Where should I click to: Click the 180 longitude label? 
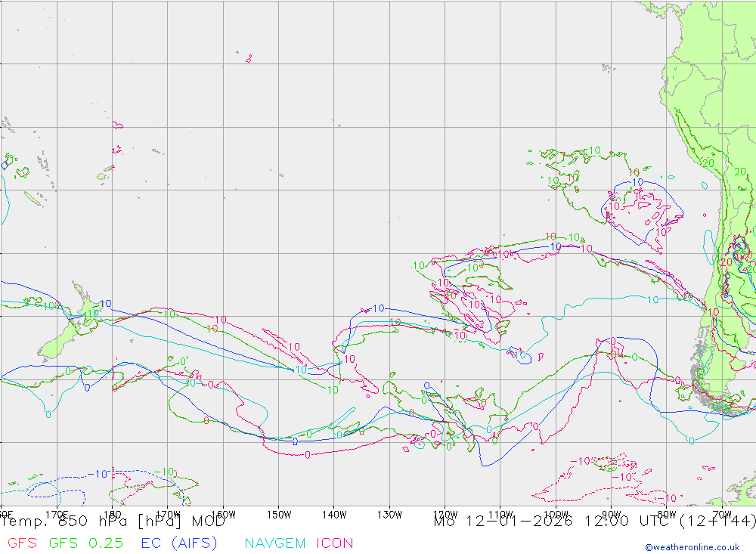coord(113,514)
